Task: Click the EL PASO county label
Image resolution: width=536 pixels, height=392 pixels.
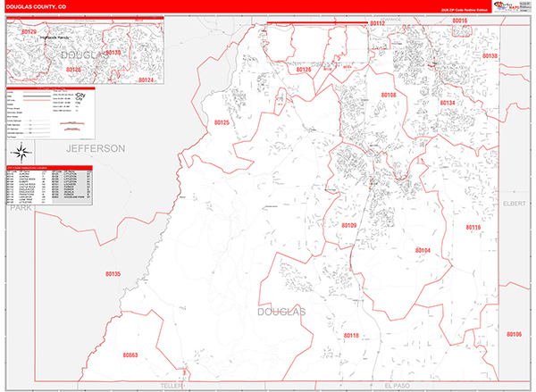Action: [398, 386]
